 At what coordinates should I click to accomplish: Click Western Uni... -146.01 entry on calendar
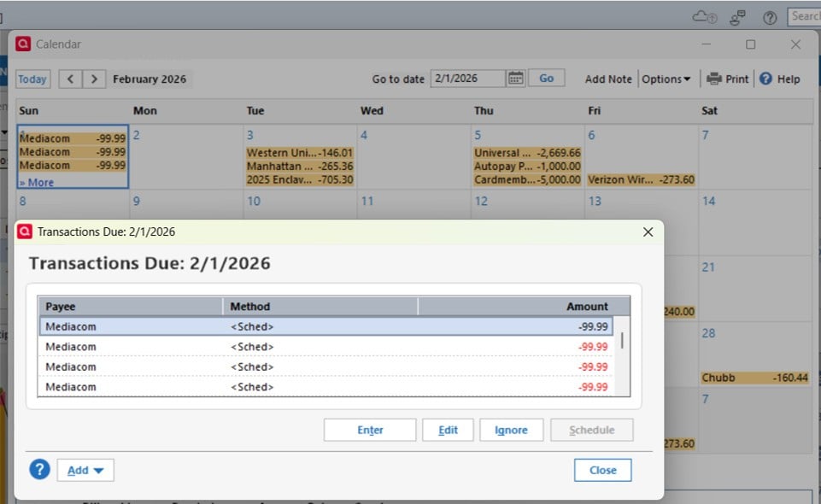(300, 153)
